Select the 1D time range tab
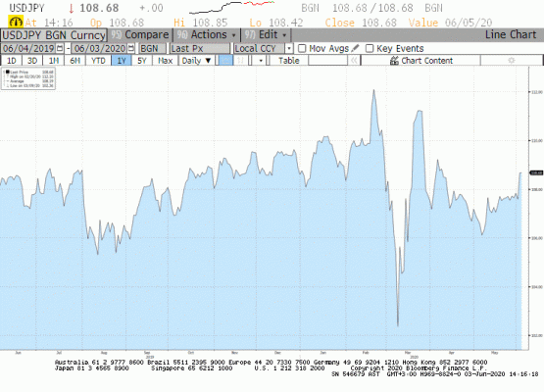Viewport: 544px width, 392px height. tap(12, 61)
